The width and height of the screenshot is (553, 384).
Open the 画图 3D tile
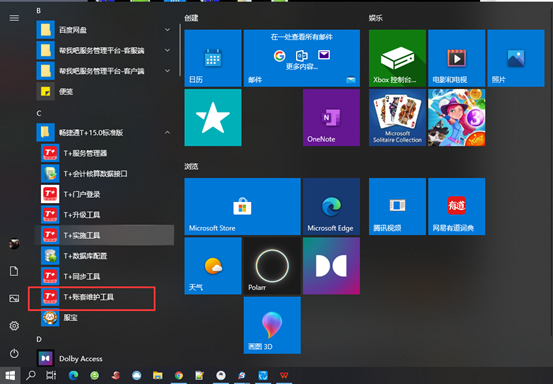[x=272, y=325]
